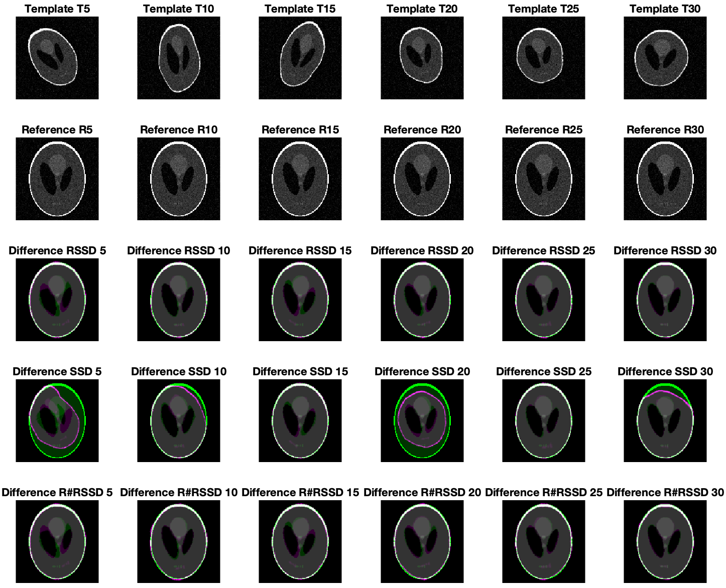726x588 pixels.
Task: Click the image under Difference RSSD 5
Action: (57, 300)
